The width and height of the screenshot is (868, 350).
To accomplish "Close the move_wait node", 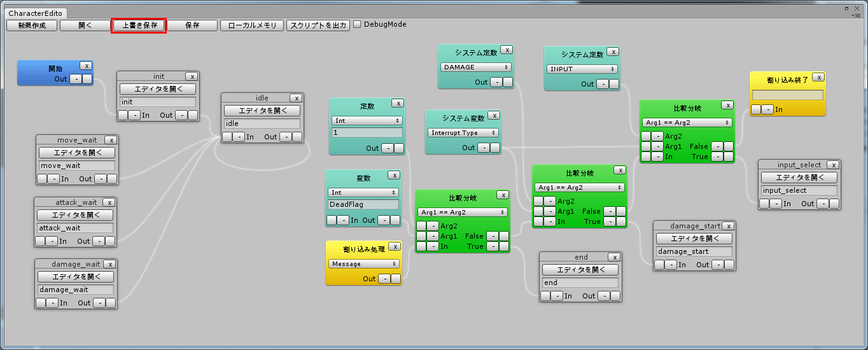I will [x=111, y=140].
